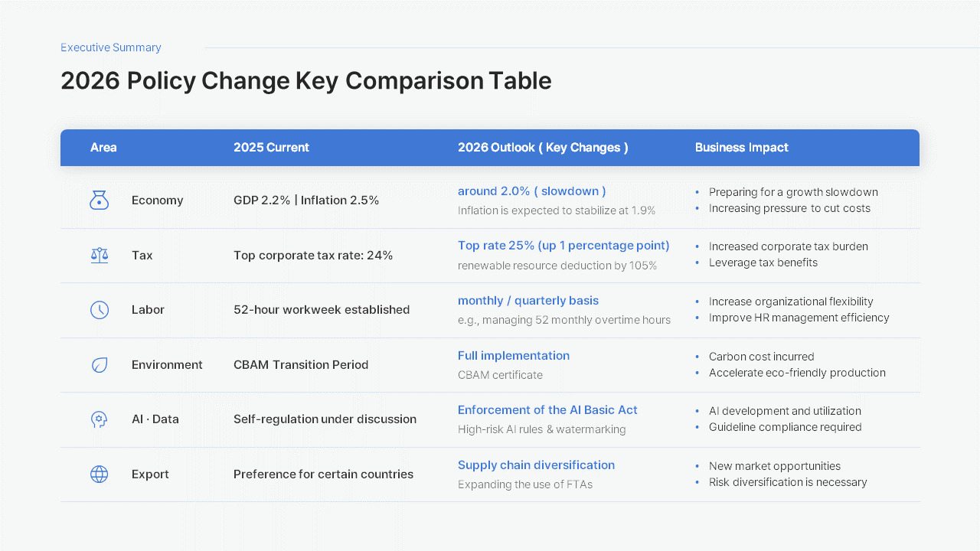This screenshot has height=551, width=980.
Task: Click the 'Business Impact' column header
Action: (741, 147)
